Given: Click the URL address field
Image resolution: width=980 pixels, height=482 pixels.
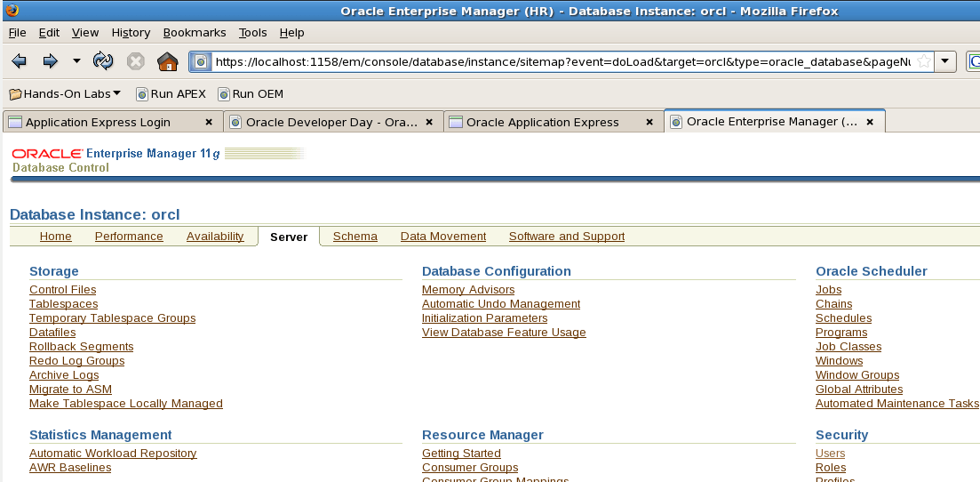Looking at the screenshot, I should coord(562,61).
